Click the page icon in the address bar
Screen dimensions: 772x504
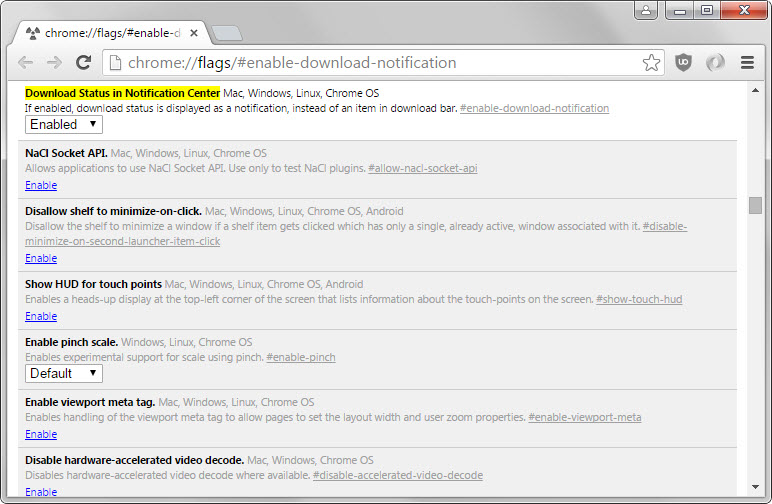[x=115, y=63]
